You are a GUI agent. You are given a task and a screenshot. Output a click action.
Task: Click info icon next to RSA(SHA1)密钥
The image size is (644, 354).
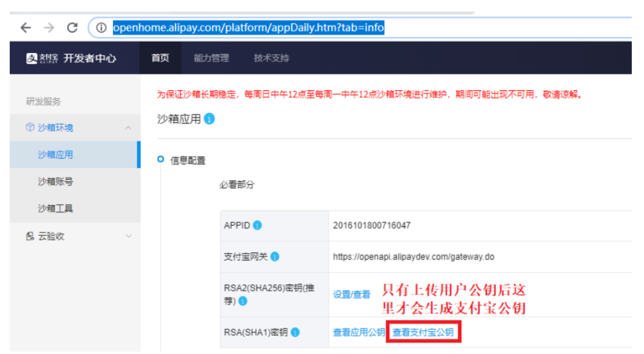[x=295, y=333]
